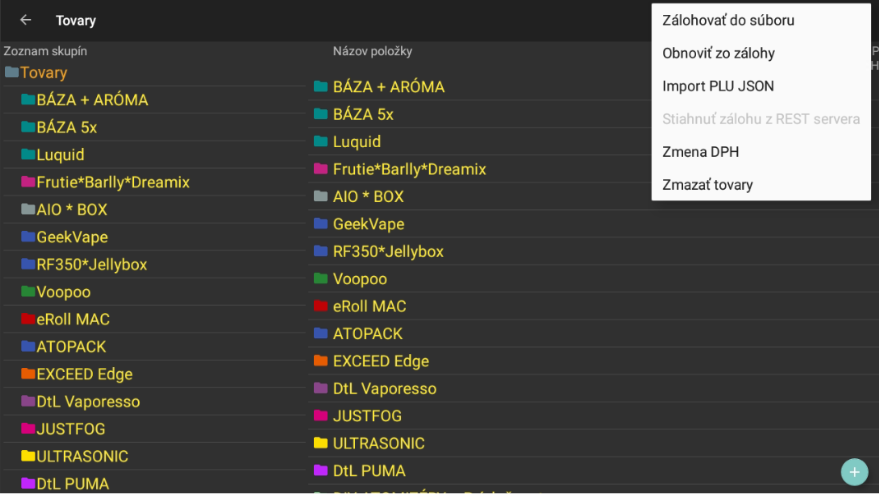Click gray AIO * BOX folder icon in items list
Image resolution: width=879 pixels, height=494 pixels.
click(321, 197)
